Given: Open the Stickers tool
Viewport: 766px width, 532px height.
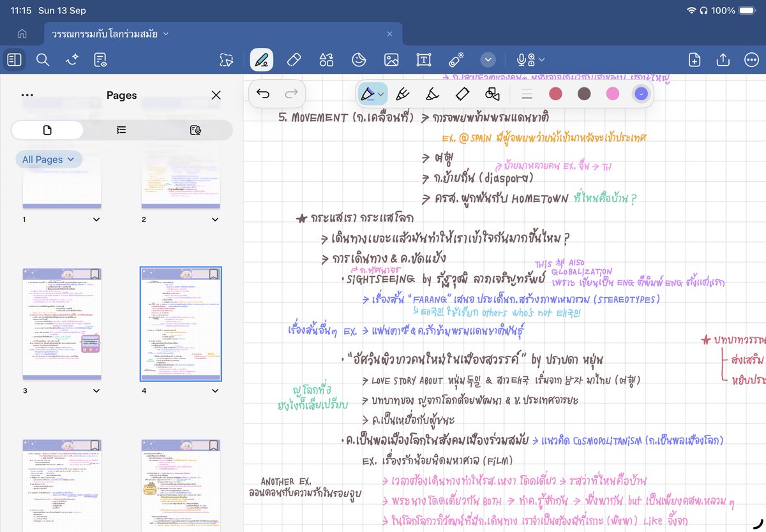Looking at the screenshot, I should 359,60.
